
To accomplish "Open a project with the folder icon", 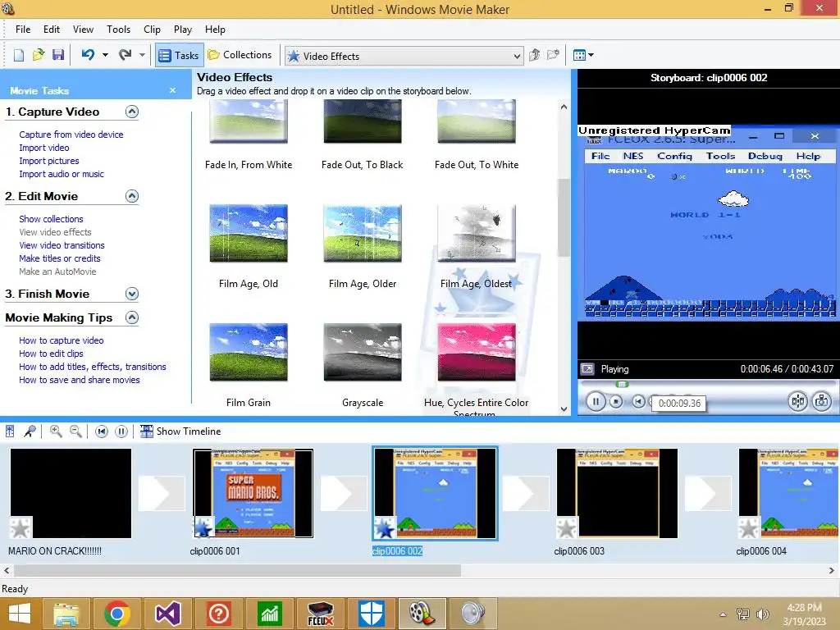I will [39, 55].
